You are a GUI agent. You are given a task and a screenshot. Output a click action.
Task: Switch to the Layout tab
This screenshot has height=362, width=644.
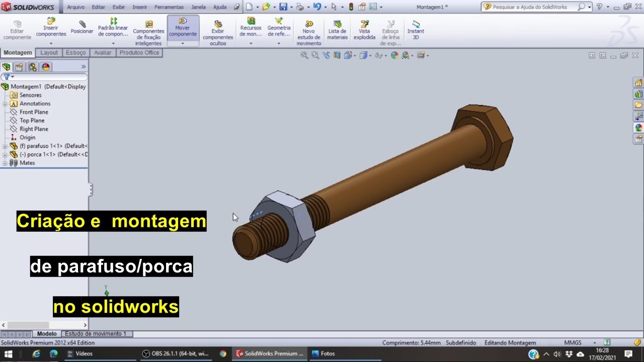coord(49,53)
